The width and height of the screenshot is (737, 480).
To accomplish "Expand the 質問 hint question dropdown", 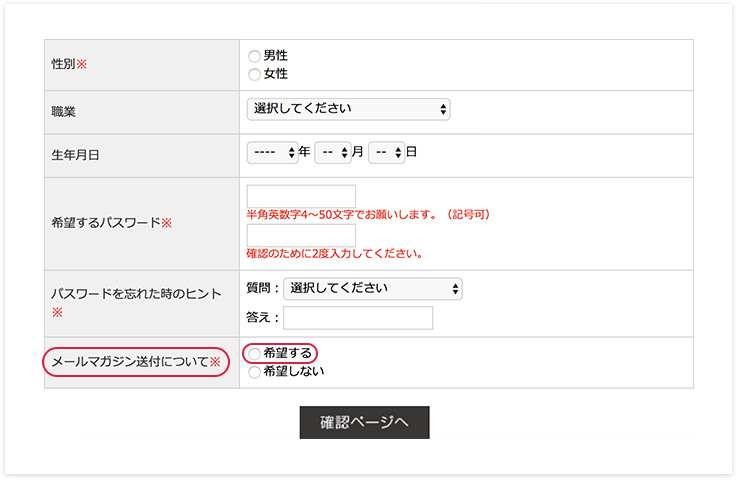I will tap(373, 289).
